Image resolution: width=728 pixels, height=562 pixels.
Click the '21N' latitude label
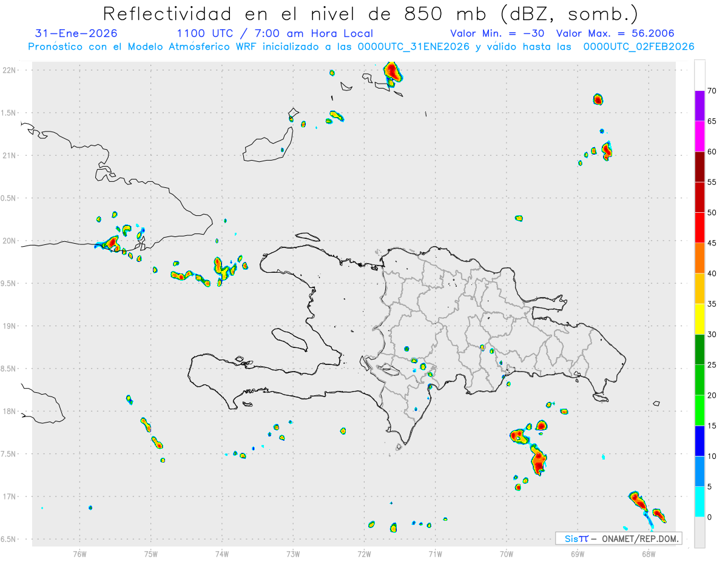10,155
